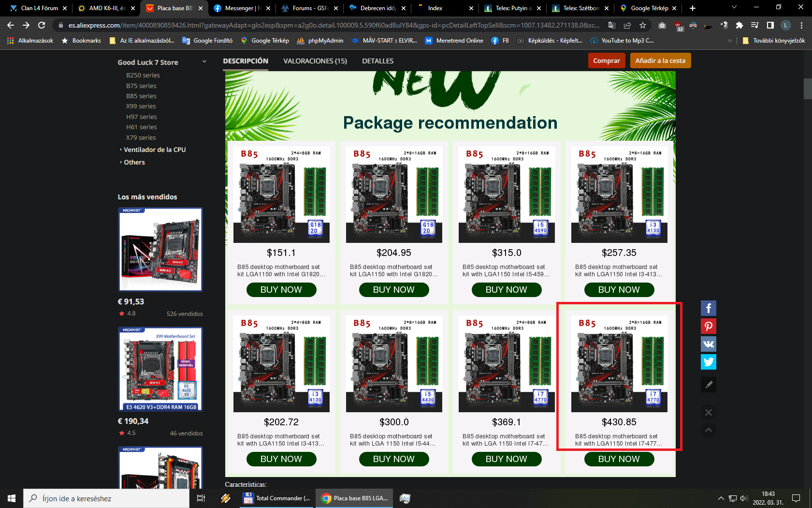Open the notification center icon
Viewport: 812px width, 508px height.
796,498
